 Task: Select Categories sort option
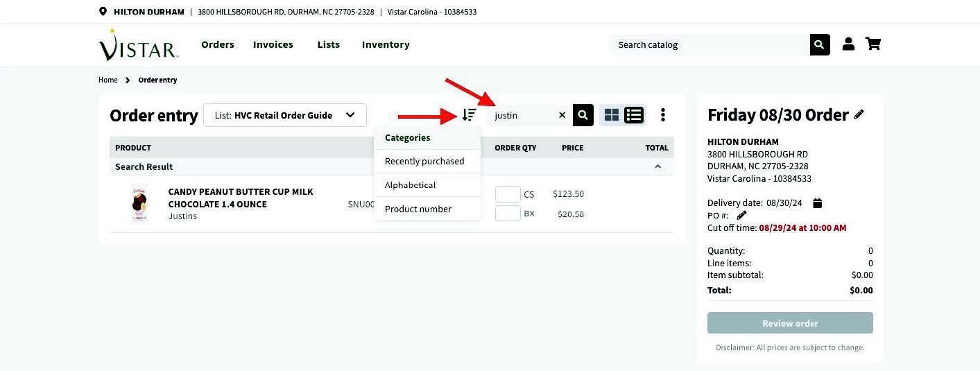pos(427,137)
